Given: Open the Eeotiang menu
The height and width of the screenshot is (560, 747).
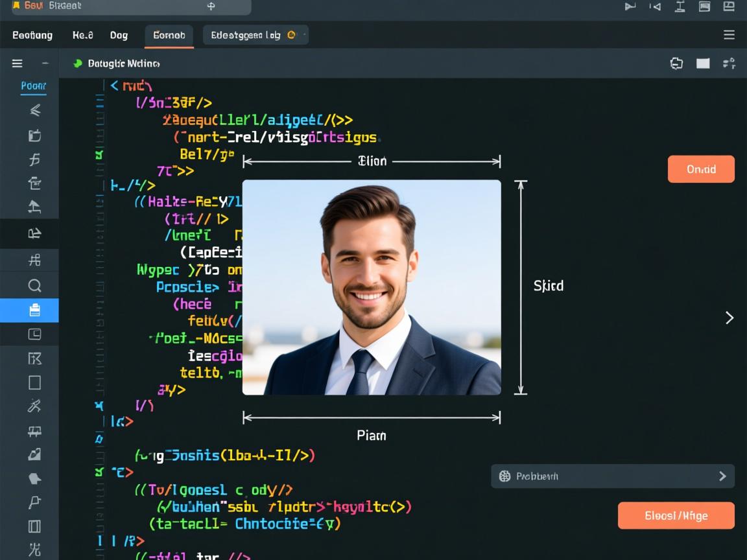Looking at the screenshot, I should (x=32, y=35).
